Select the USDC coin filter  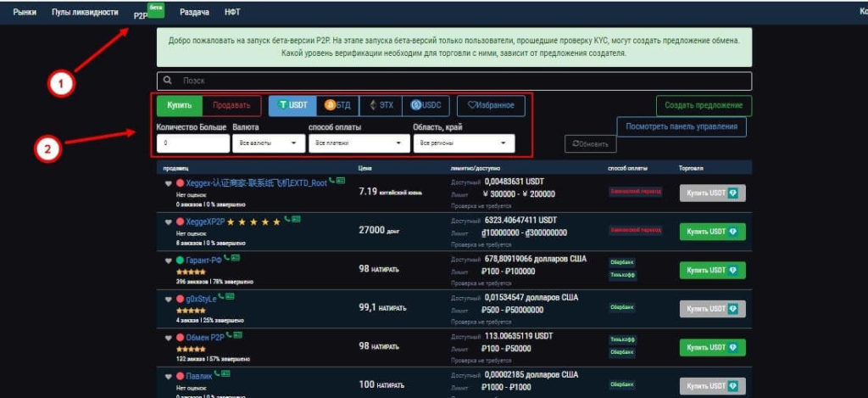pyautogui.click(x=428, y=105)
